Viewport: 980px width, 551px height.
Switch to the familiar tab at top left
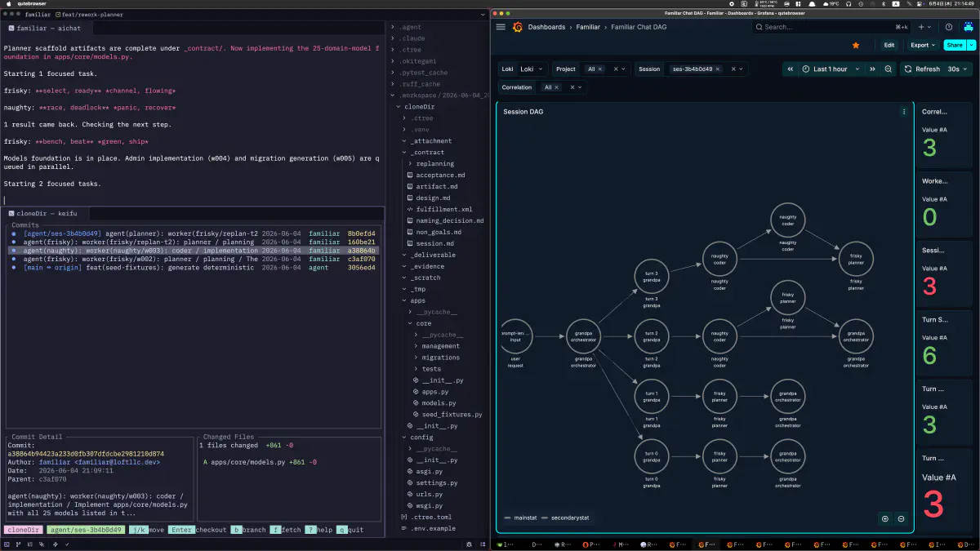click(36, 15)
